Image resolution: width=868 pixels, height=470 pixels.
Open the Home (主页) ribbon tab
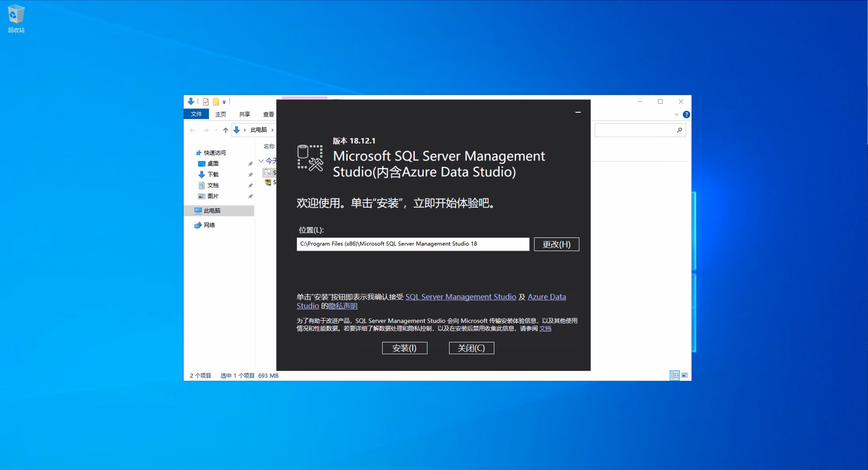(x=221, y=114)
